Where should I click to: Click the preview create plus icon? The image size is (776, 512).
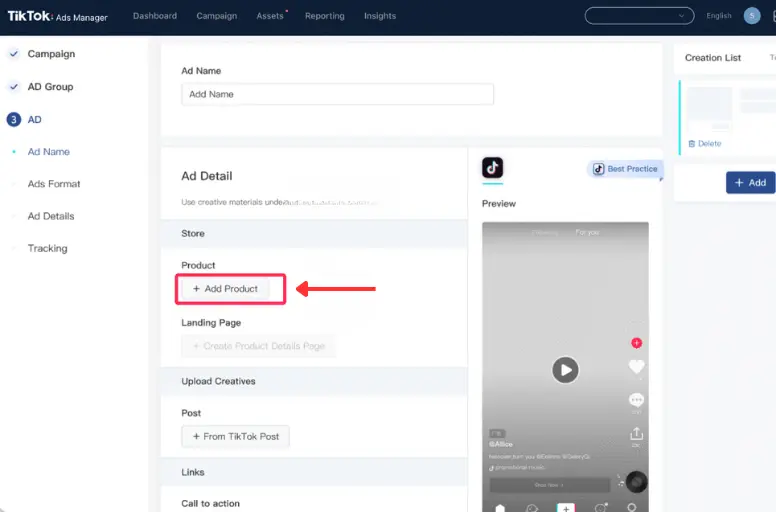(566, 508)
